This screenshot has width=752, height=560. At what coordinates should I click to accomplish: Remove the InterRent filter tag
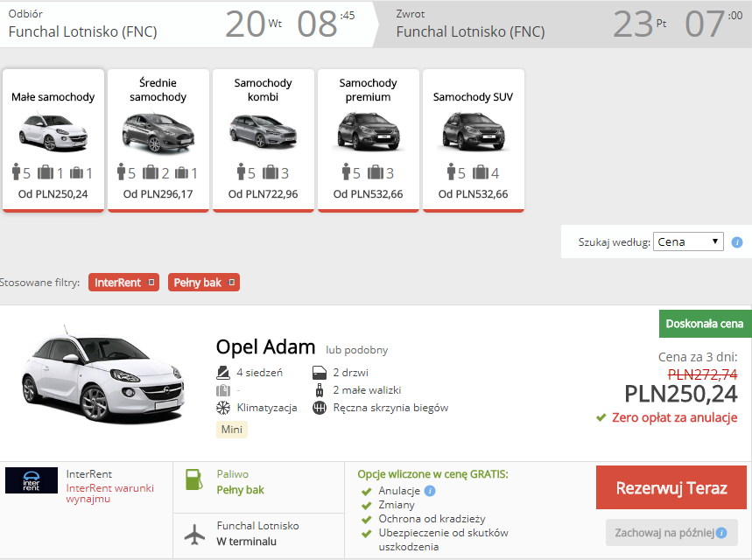[x=151, y=283]
